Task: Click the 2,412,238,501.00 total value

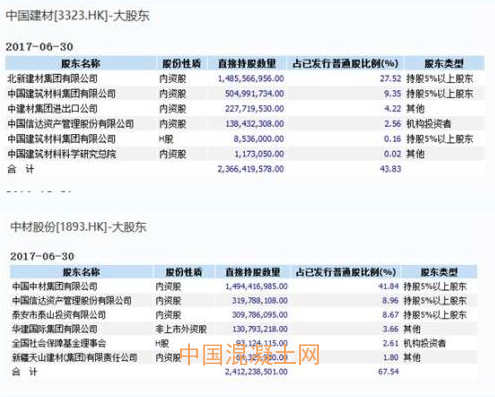Action: (256, 372)
